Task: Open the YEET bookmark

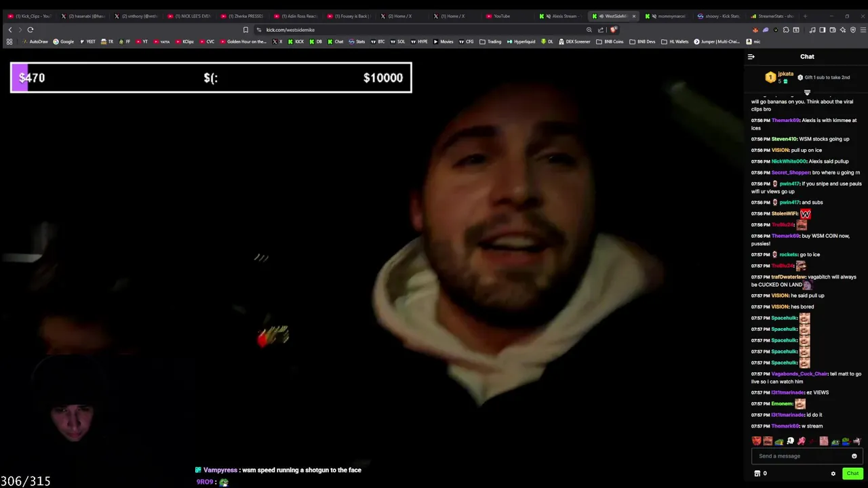Action: coord(87,41)
